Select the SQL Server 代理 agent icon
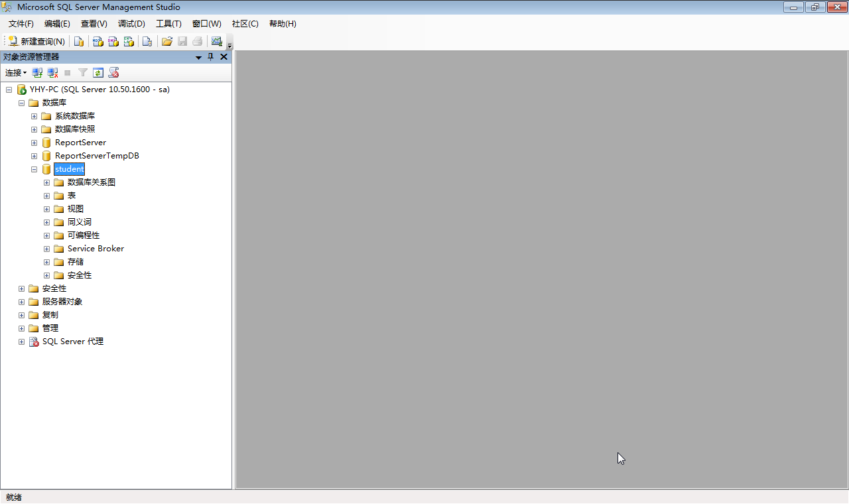 pyautogui.click(x=34, y=342)
